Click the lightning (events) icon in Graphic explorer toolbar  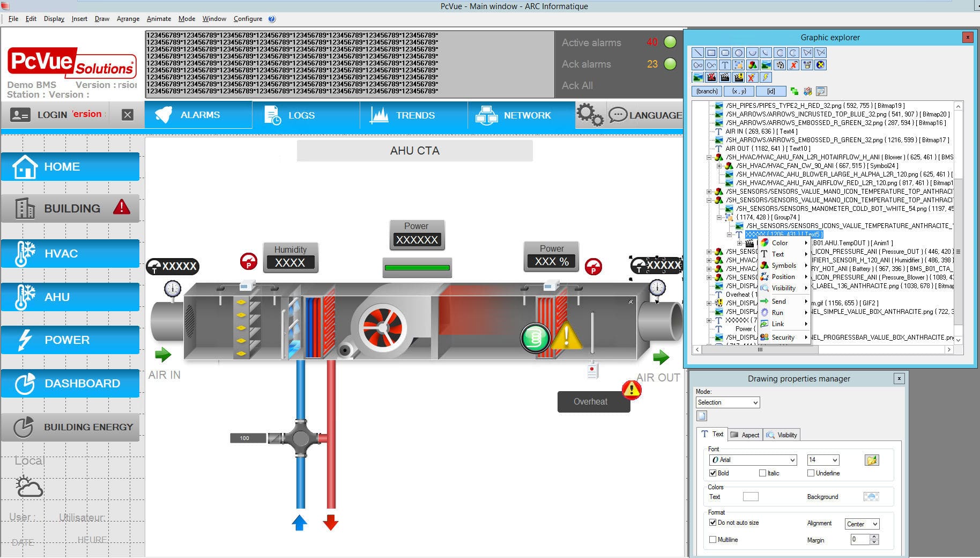[765, 77]
